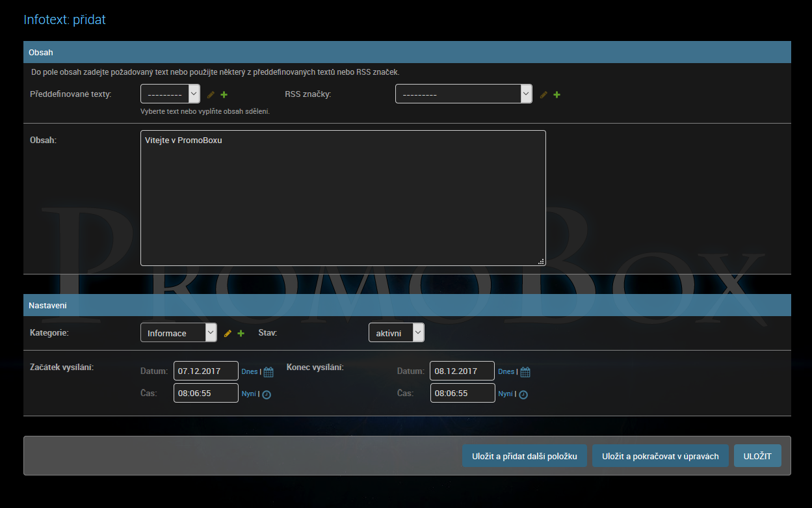Click Dnes link for start date

click(x=250, y=372)
